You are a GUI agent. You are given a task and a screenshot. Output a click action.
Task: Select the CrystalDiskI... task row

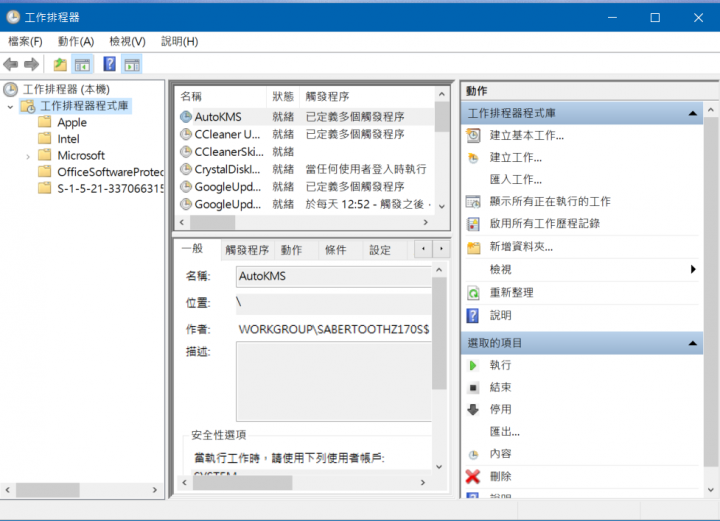tap(305, 169)
